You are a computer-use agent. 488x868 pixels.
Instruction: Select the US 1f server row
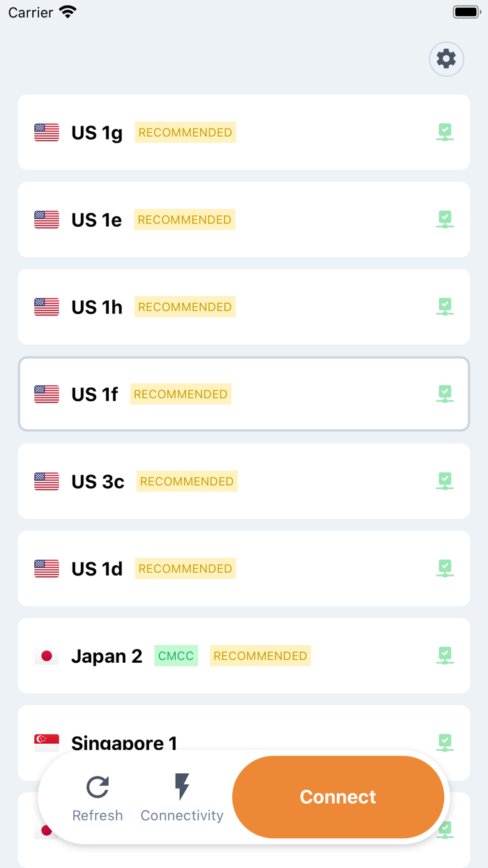244,394
